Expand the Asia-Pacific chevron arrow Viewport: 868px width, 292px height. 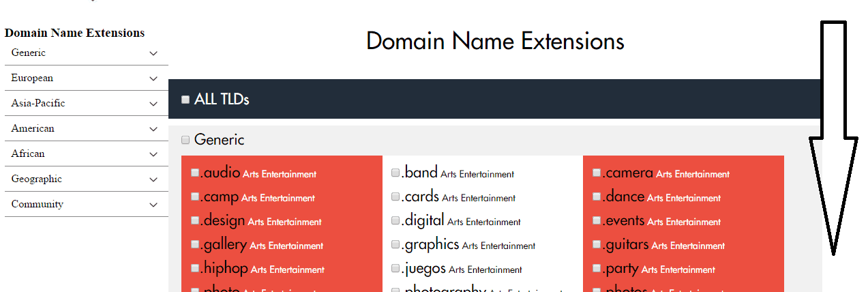[153, 104]
